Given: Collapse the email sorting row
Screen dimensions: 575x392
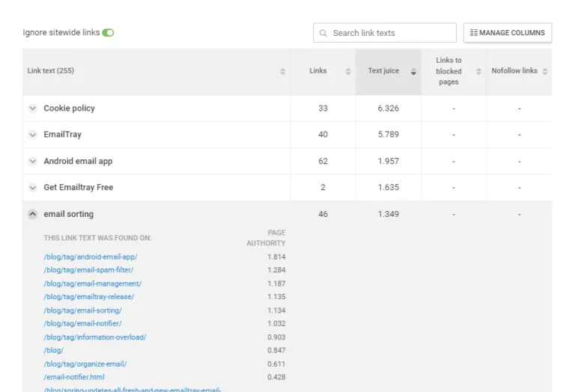Looking at the screenshot, I should 33,214.
